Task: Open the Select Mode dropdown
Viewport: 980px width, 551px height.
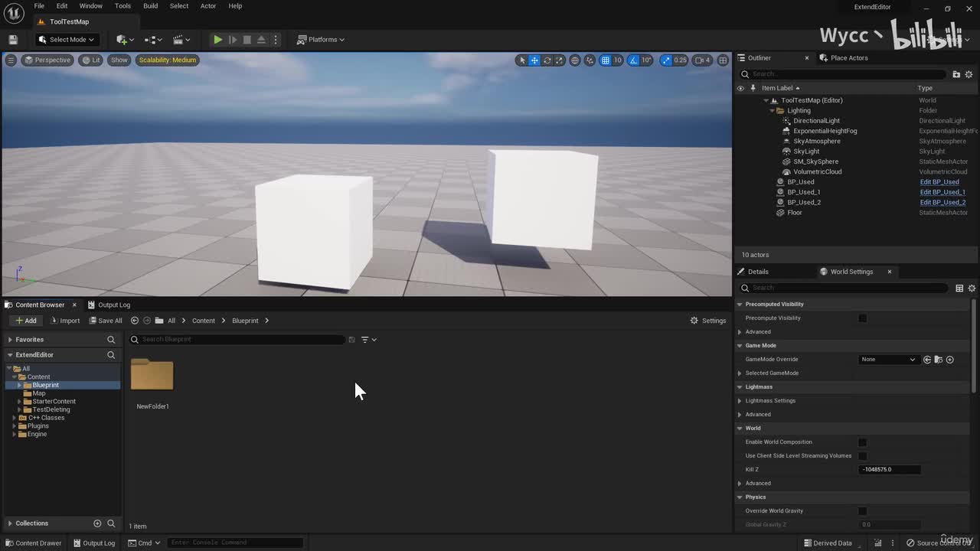Action: click(x=67, y=40)
